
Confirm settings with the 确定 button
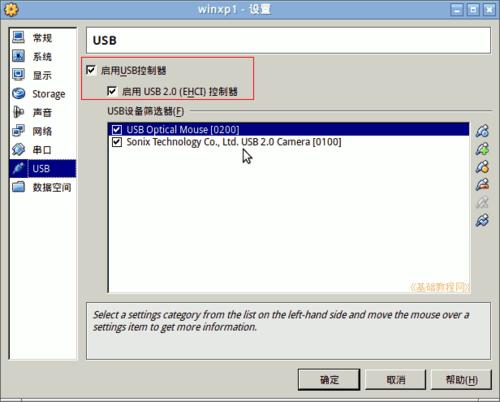[329, 379]
